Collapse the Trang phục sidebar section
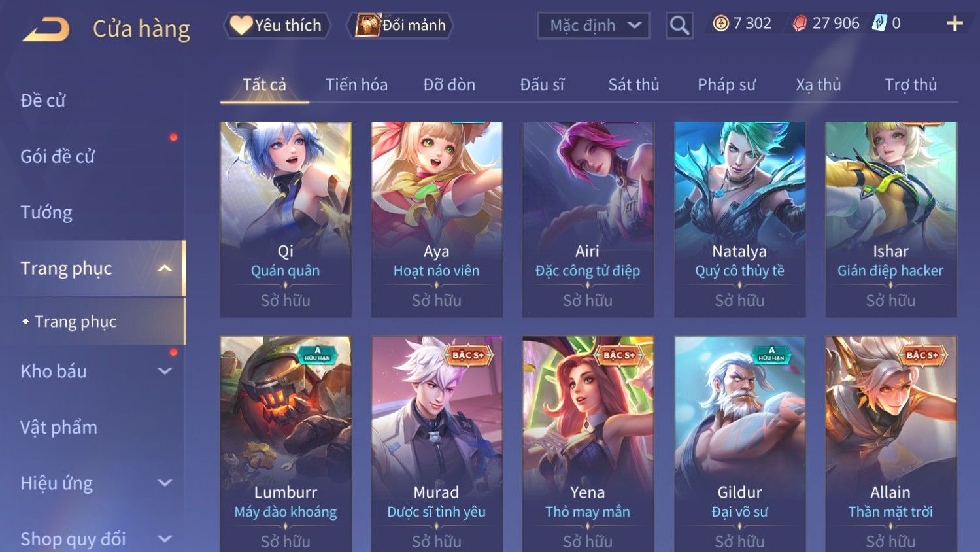This screenshot has height=552, width=980. 165,268
